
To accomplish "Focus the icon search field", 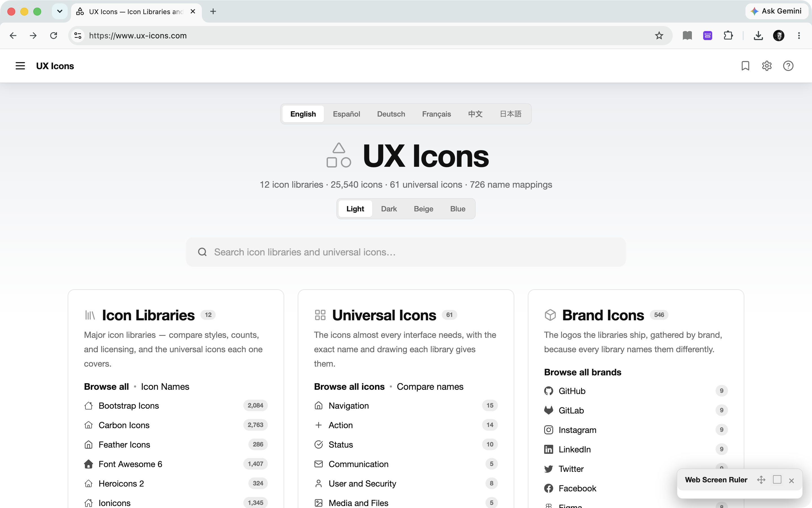I will coord(406,252).
